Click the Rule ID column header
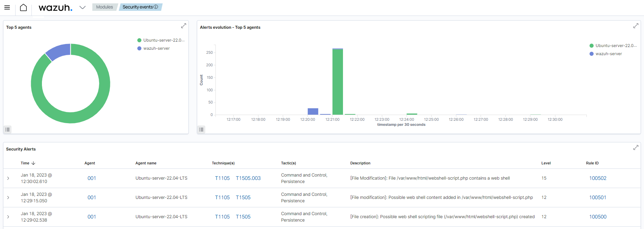 (592, 163)
